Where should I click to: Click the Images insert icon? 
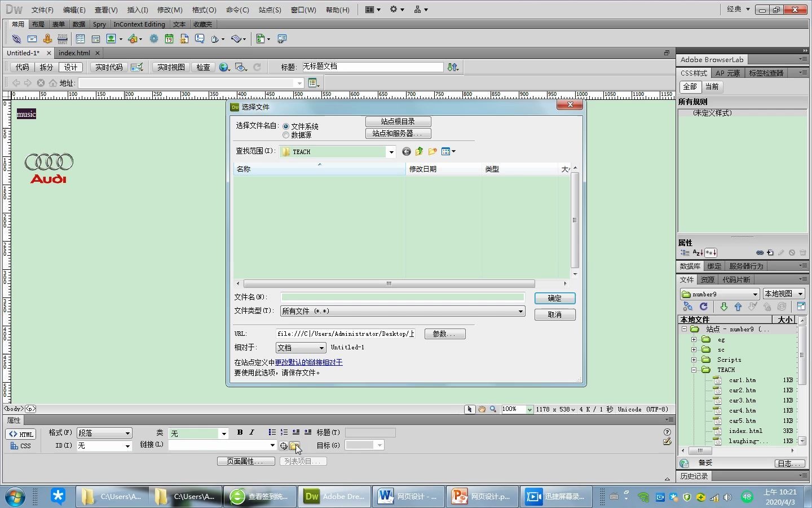click(111, 39)
